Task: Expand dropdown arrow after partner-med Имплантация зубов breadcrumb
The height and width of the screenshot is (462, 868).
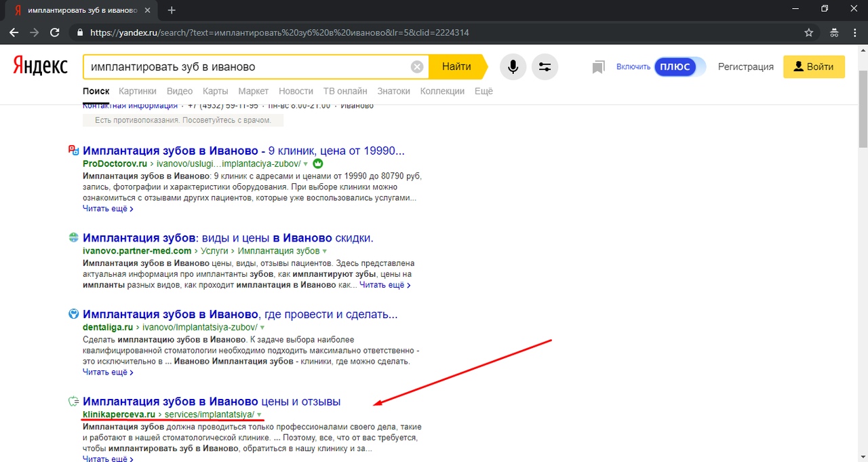Action: pos(325,252)
